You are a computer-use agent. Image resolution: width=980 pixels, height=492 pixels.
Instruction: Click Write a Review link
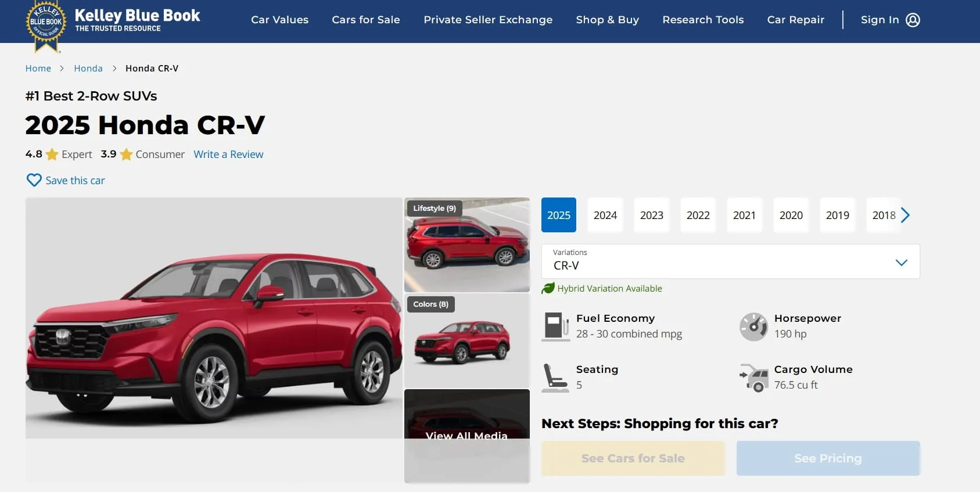pyautogui.click(x=228, y=155)
